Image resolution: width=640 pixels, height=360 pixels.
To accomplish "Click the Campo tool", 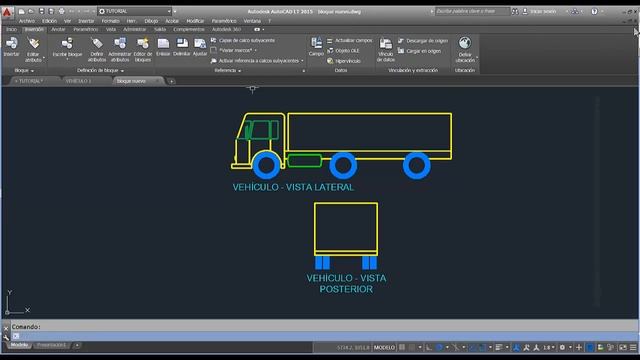I will [x=316, y=47].
